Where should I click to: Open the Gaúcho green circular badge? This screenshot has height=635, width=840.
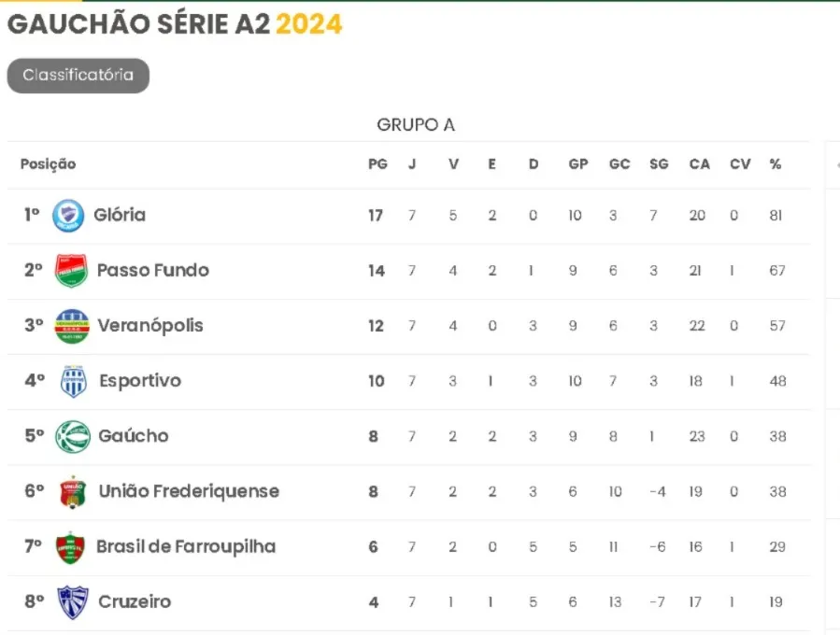(x=72, y=436)
